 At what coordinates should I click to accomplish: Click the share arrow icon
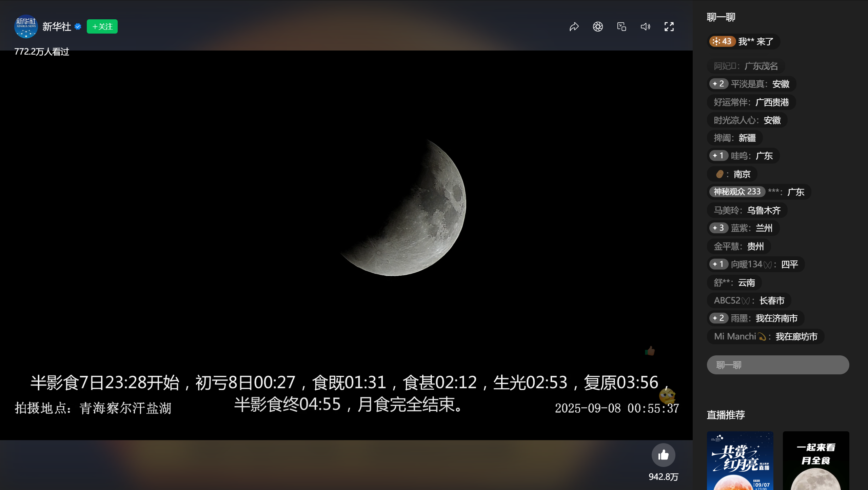pos(574,26)
